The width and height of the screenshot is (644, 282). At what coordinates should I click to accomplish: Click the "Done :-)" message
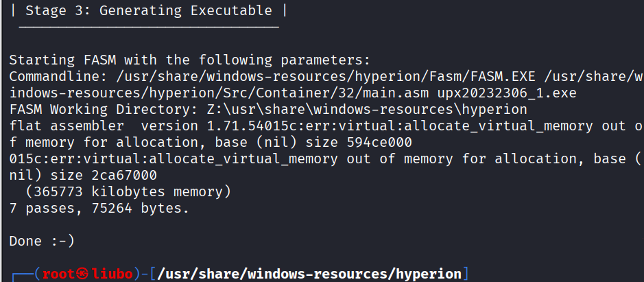pyautogui.click(x=42, y=241)
